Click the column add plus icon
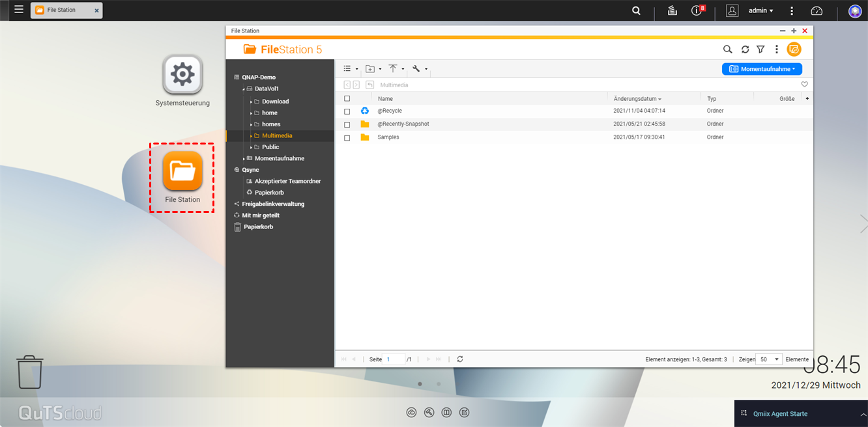The height and width of the screenshot is (427, 868). pyautogui.click(x=807, y=98)
